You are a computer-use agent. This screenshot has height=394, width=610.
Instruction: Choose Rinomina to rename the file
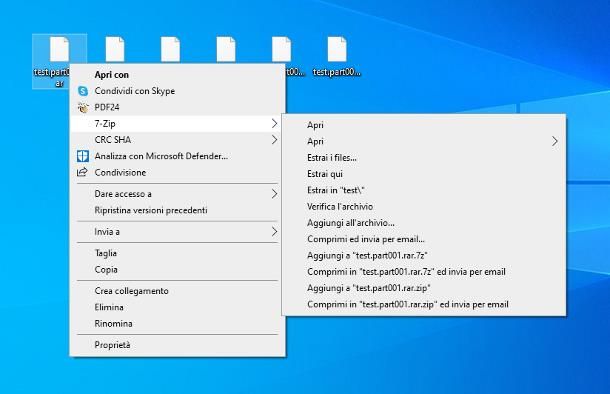(x=177, y=324)
